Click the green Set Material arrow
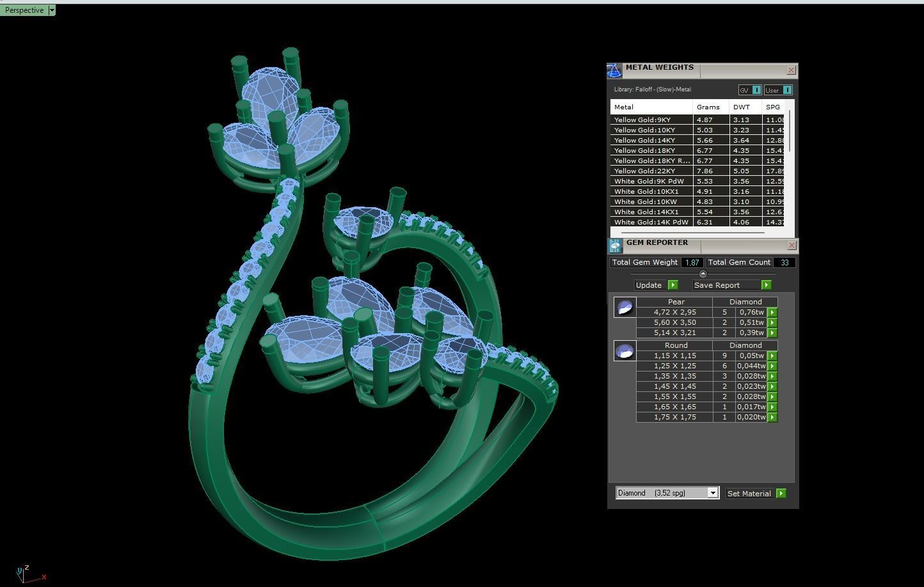Viewport: 924px width, 587px height. (x=781, y=494)
